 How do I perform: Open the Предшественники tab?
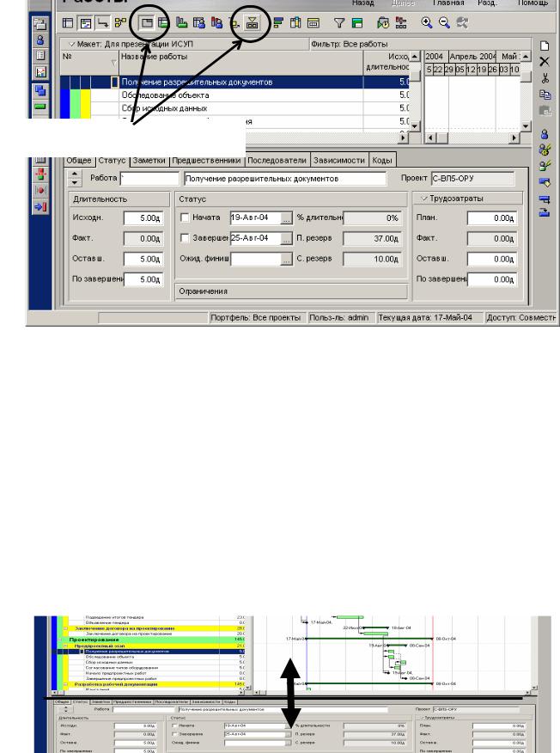pos(206,161)
